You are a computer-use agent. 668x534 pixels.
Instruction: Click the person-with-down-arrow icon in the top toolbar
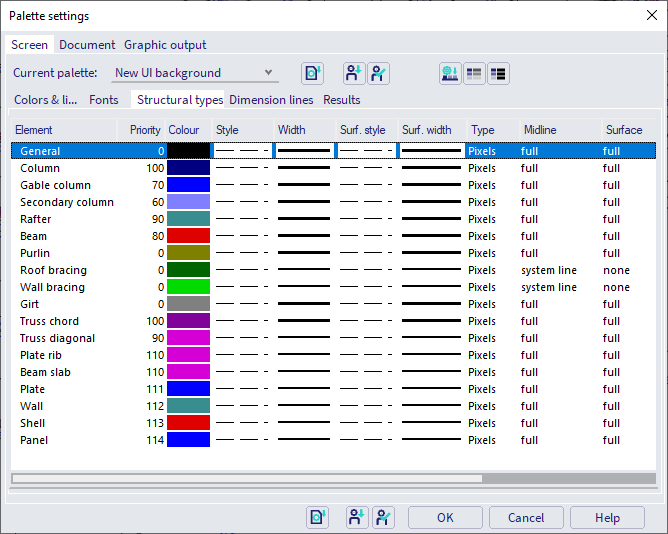pyautogui.click(x=354, y=73)
